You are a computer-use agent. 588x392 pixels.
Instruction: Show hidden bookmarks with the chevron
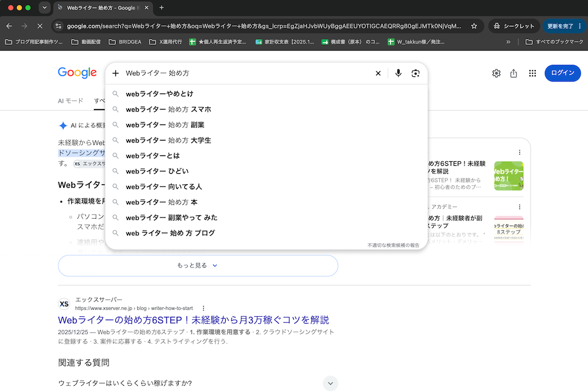coord(508,41)
